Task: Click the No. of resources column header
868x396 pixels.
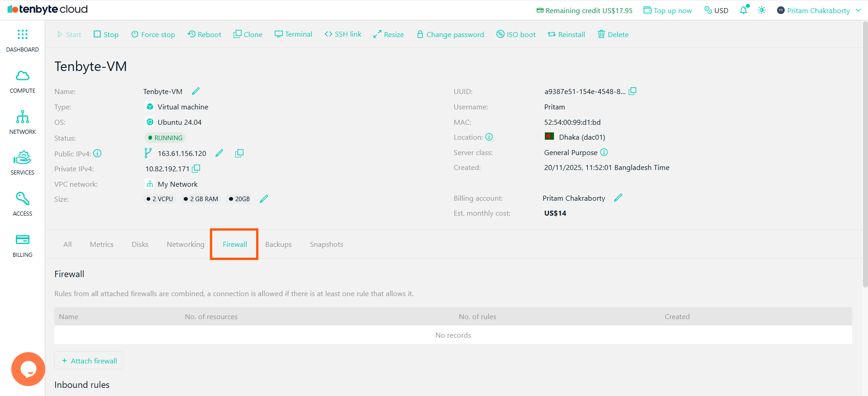Action: click(x=211, y=316)
